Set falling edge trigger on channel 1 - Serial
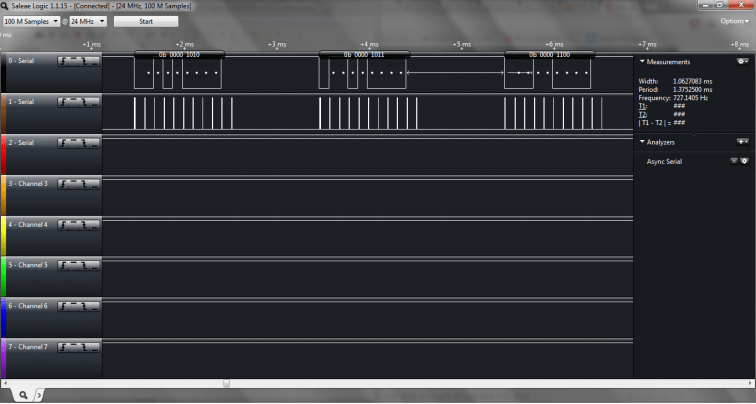Screen dimensions: 756x404 [84, 102]
